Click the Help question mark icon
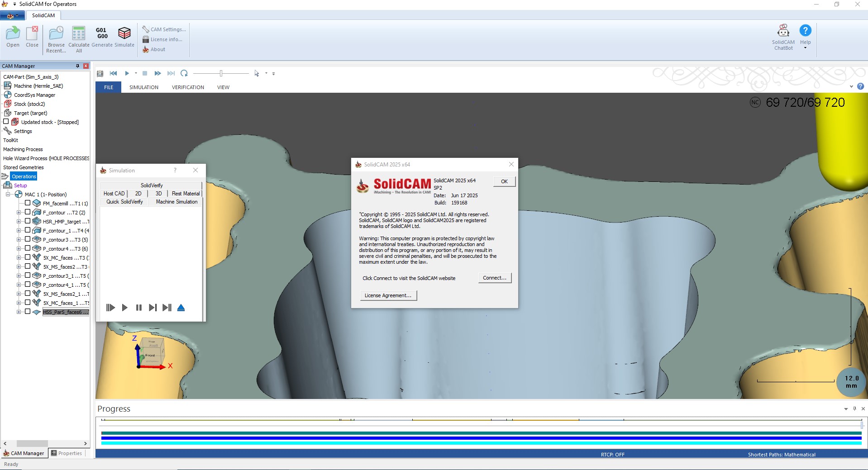This screenshot has width=868, height=470. point(806,31)
